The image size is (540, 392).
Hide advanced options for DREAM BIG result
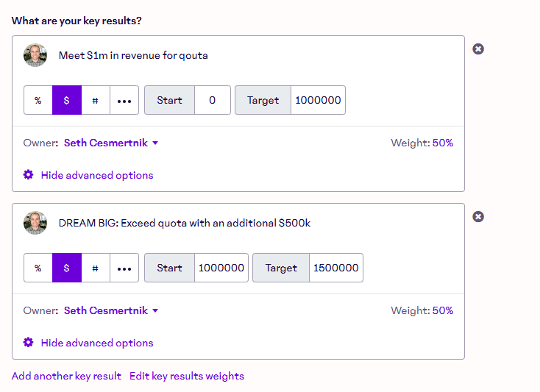[97, 343]
